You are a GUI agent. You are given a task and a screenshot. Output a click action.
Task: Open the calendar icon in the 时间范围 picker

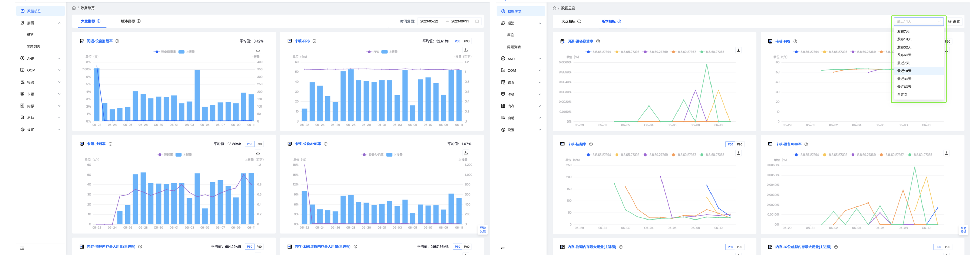tap(477, 21)
